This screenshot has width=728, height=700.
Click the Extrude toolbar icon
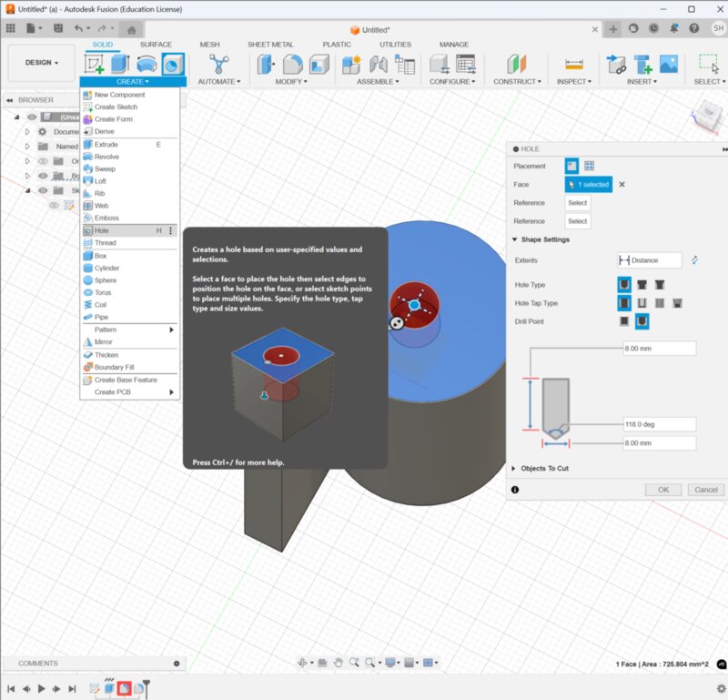click(120, 64)
